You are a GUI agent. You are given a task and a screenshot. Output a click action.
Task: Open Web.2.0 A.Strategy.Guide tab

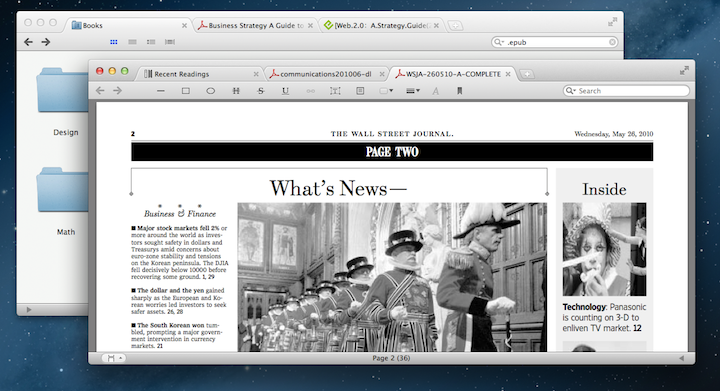(x=377, y=25)
